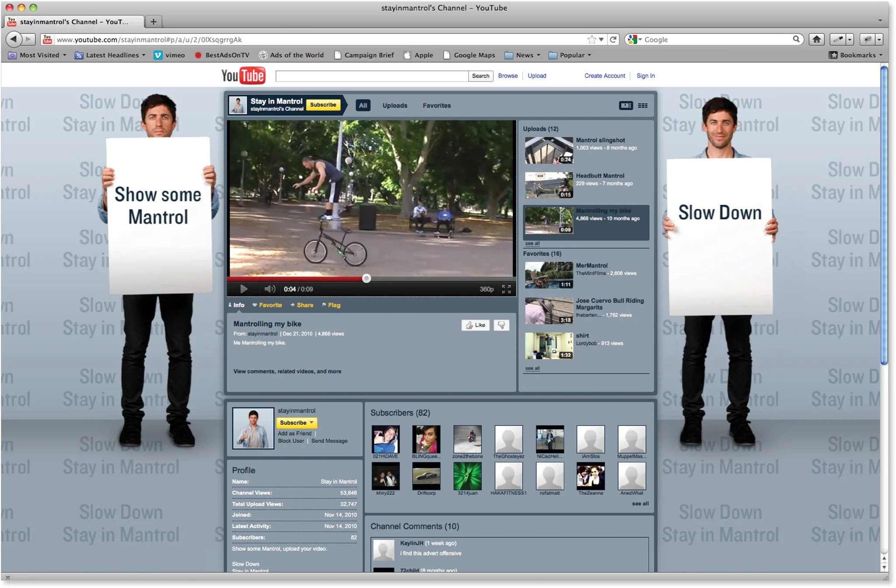
Task: Open subscriber 3214juan avatar
Action: pyautogui.click(x=467, y=476)
